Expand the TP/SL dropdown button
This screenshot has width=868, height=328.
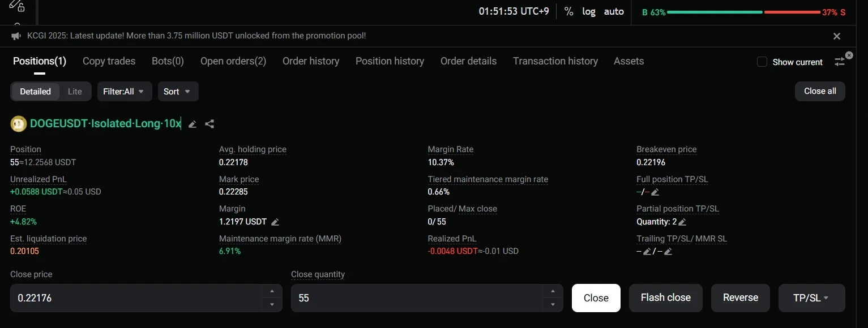[811, 298]
